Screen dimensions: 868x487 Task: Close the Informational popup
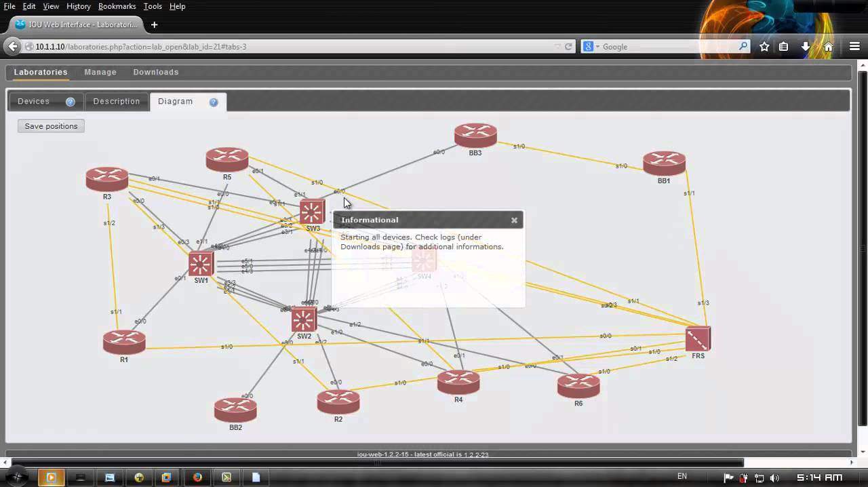pyautogui.click(x=514, y=220)
